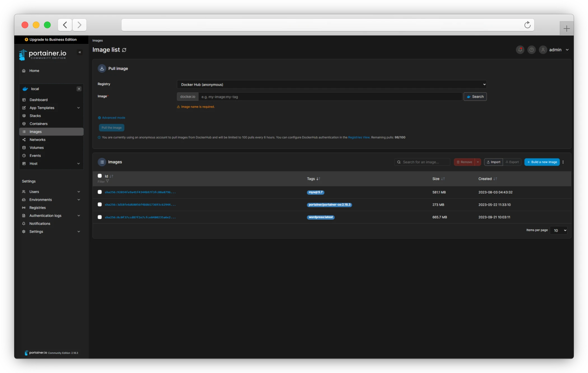The image size is (588, 373).
Task: Click the Image list refresh icon
Action: pyautogui.click(x=124, y=50)
